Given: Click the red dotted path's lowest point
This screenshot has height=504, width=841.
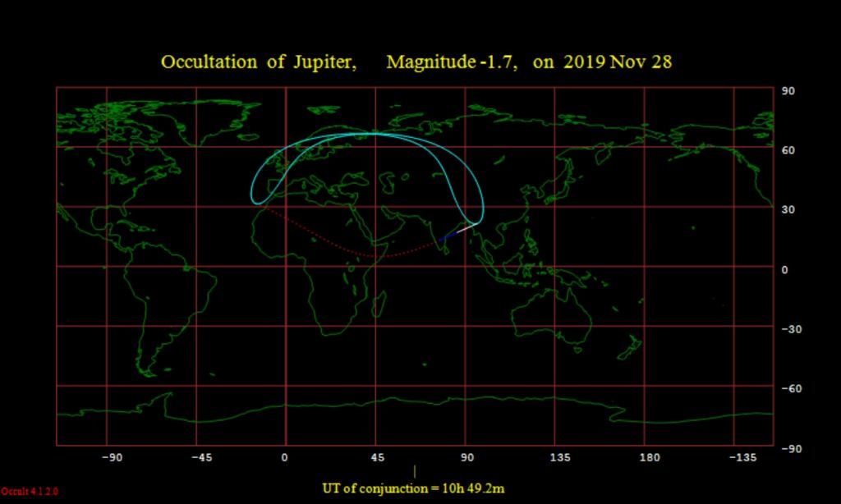Looking at the screenshot, I should pos(376,257).
